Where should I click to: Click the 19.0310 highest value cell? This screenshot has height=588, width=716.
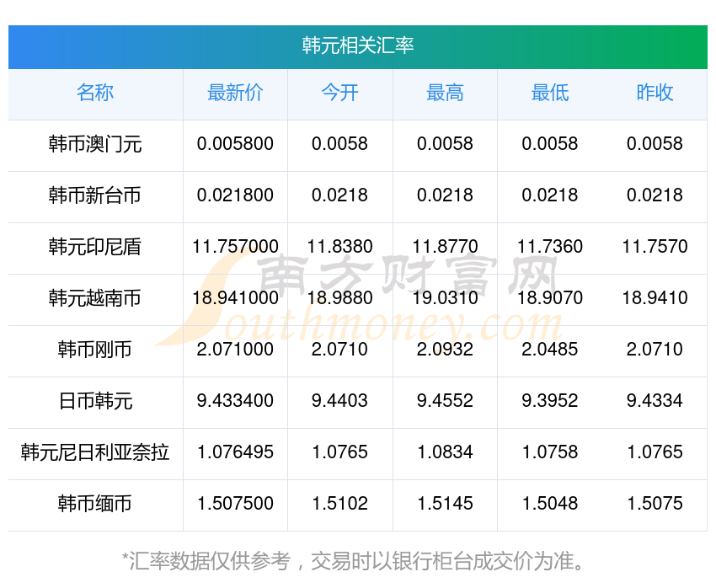point(446,298)
